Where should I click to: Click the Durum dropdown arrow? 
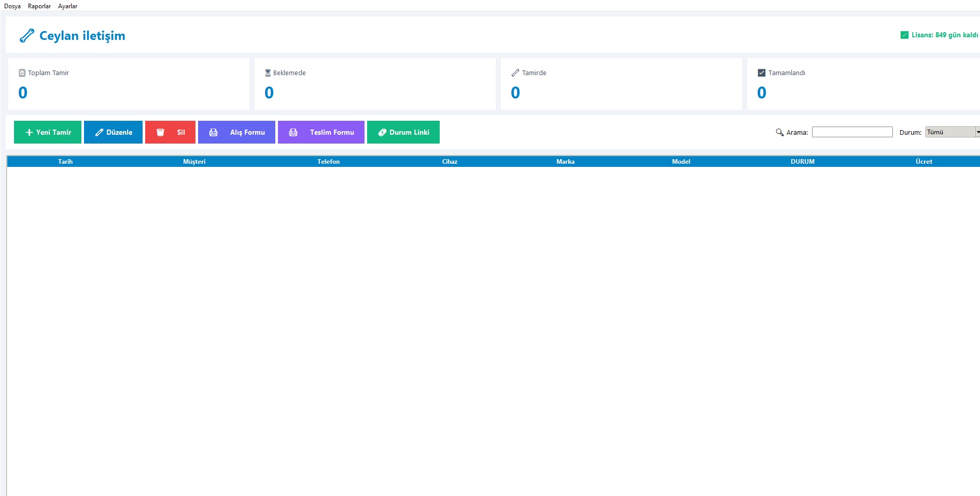(977, 132)
